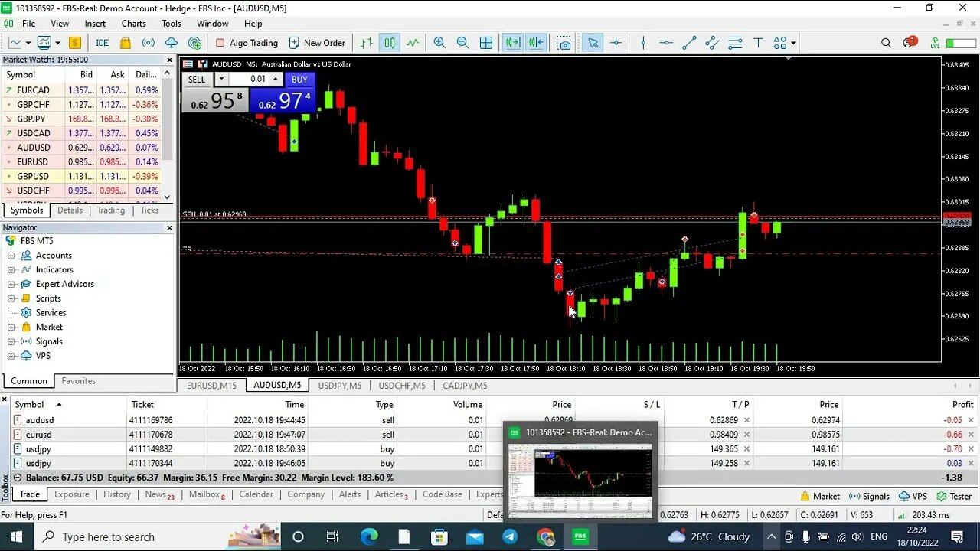Switch Market Watch to Ticks tab
Screen dimensions: 980x551
(x=149, y=210)
